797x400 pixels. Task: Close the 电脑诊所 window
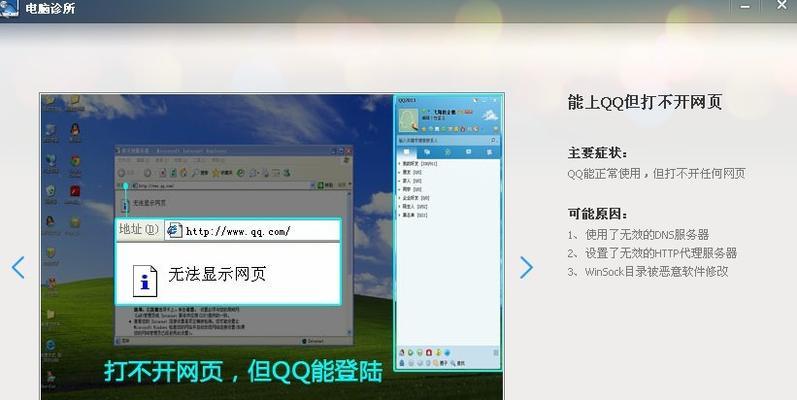(782, 5)
